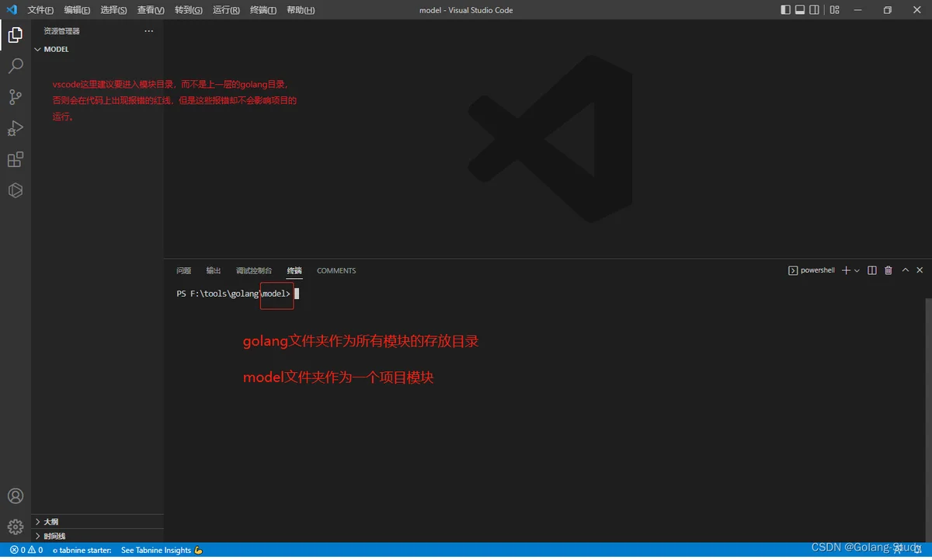This screenshot has height=560, width=932.
Task: Switch to the COMMENTS tab
Action: point(336,270)
